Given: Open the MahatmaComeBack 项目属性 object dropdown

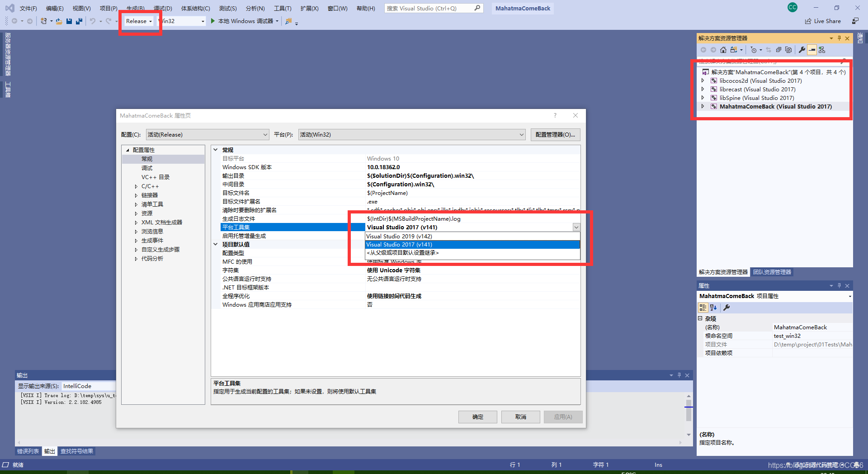Looking at the screenshot, I should coord(850,296).
